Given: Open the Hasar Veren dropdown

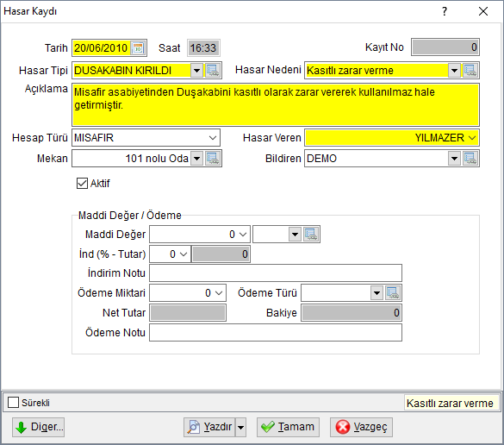Looking at the screenshot, I should pos(472,138).
